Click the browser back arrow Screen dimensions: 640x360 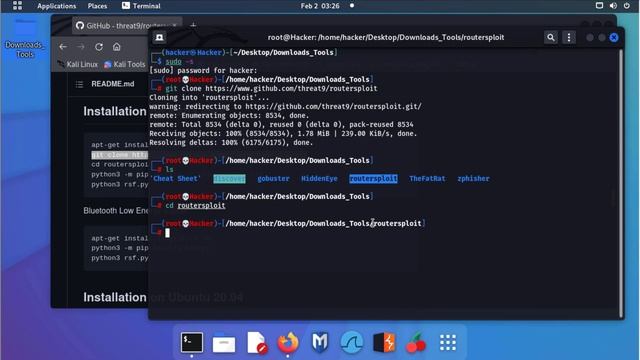[63, 47]
